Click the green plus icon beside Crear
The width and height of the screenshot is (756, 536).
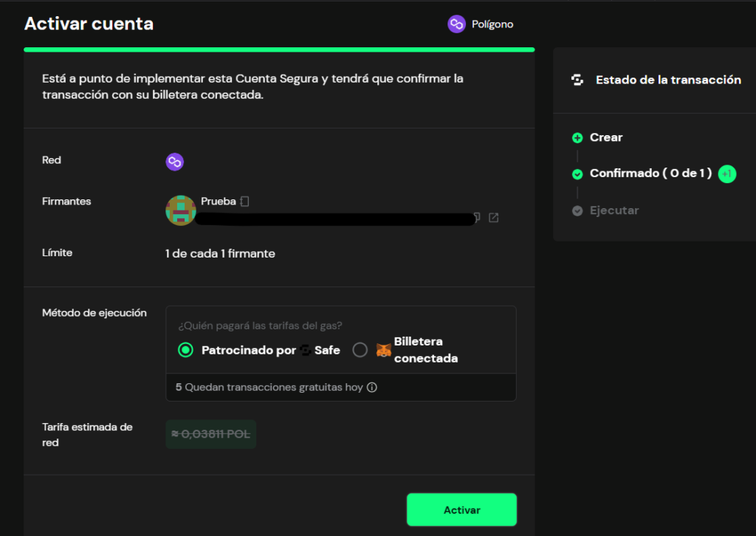(x=577, y=138)
